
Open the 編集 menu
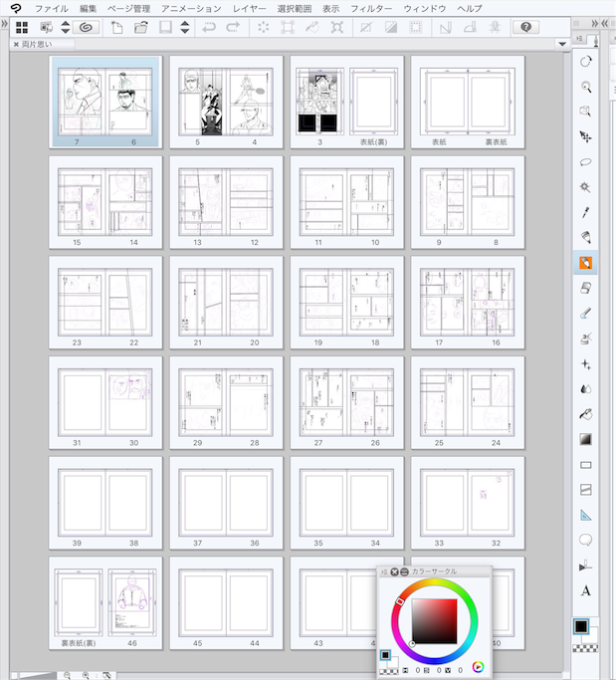point(89,8)
